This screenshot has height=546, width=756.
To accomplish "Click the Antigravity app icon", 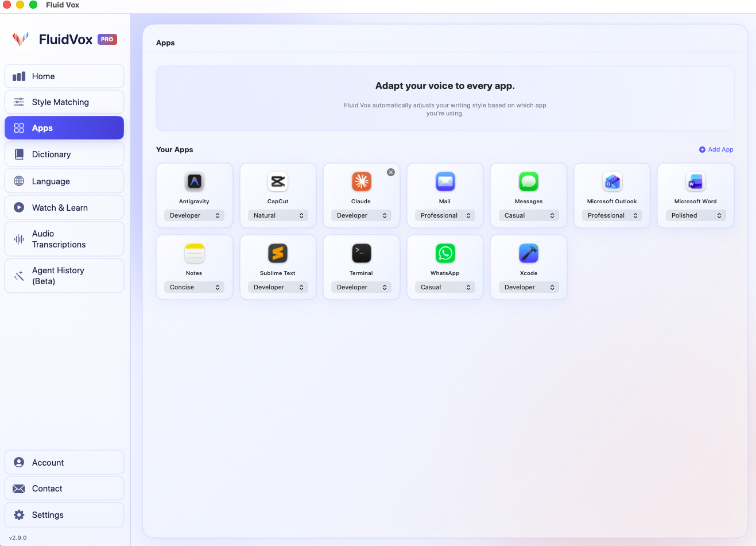I will (x=194, y=181).
